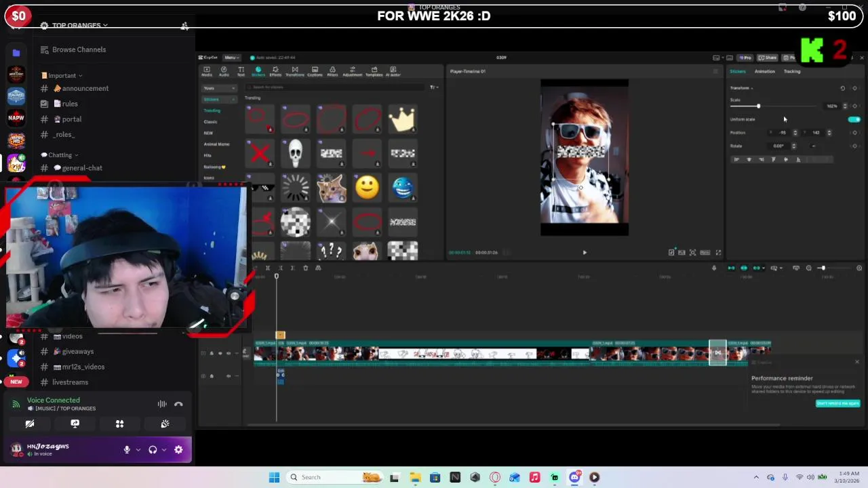
Task: Add the yellow smiley face sticker
Action: coord(367,188)
